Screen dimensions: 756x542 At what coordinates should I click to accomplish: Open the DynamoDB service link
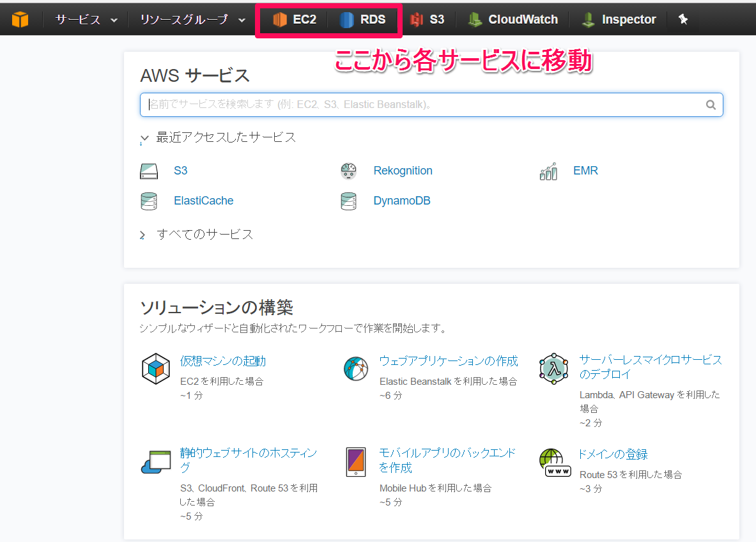pos(401,201)
